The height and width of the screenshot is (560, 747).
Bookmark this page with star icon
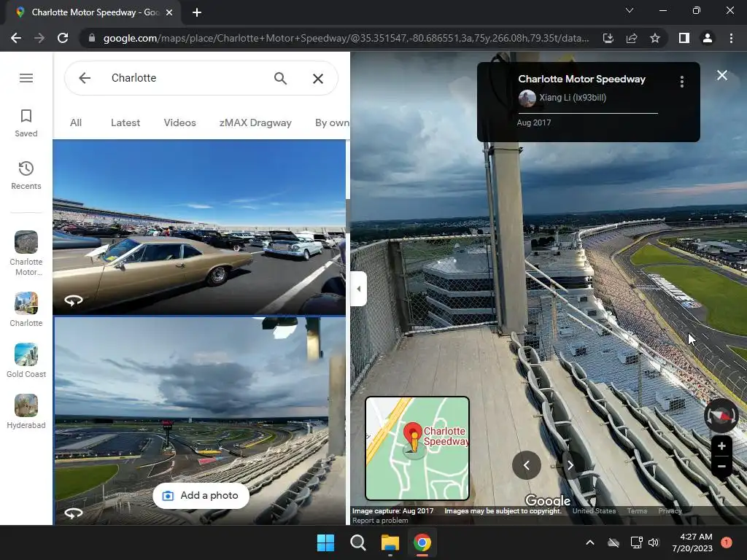(655, 38)
